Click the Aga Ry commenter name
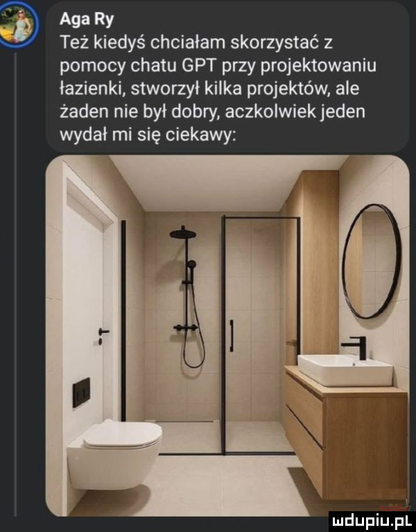Screen dimensions: 416x532 (87, 20)
